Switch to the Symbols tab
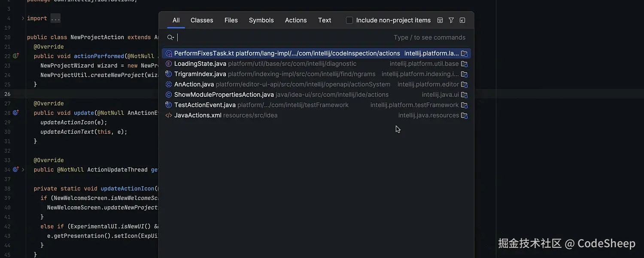 (261, 20)
